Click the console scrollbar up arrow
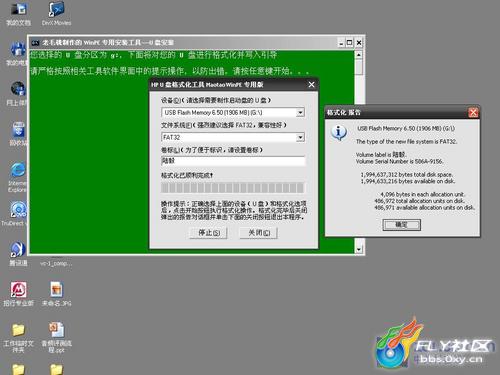This screenshot has height=375, width=500. point(359,55)
